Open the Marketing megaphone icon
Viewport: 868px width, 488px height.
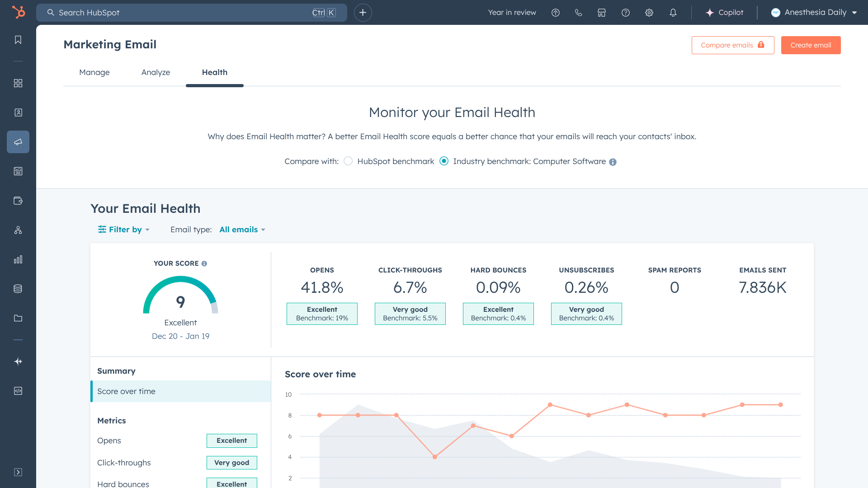pos(18,142)
